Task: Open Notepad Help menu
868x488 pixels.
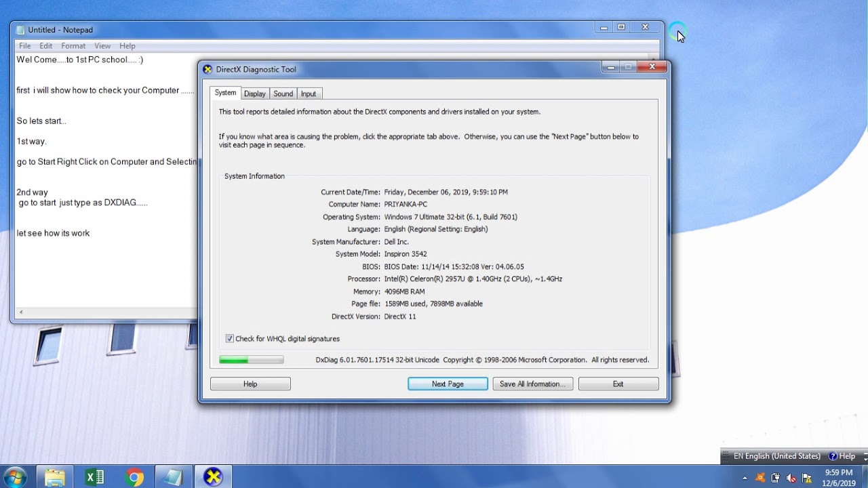Action: [127, 46]
